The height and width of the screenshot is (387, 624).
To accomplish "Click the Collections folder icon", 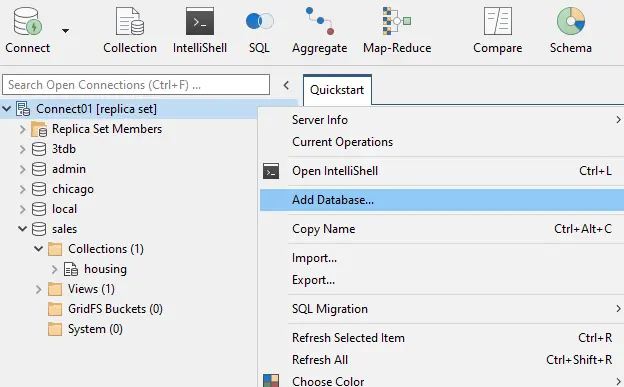I will tap(55, 249).
